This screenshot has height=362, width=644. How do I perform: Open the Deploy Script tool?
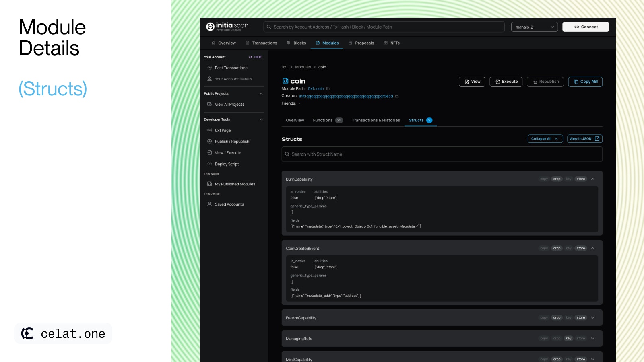[x=227, y=164]
